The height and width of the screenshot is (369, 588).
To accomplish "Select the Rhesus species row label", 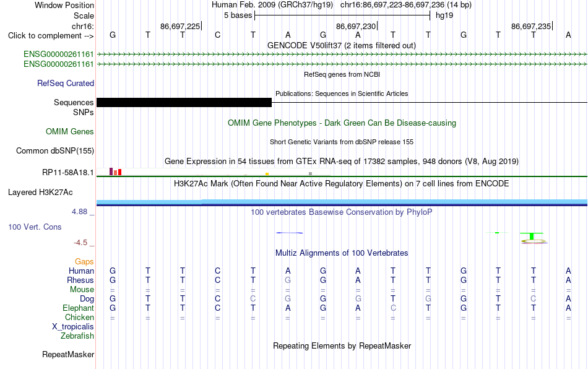I will (x=80, y=280).
